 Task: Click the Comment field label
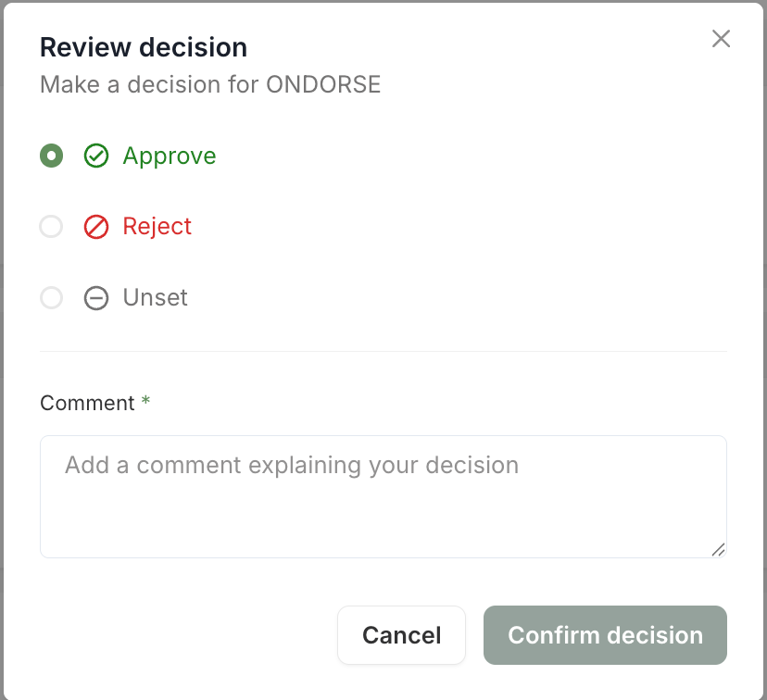coord(87,403)
